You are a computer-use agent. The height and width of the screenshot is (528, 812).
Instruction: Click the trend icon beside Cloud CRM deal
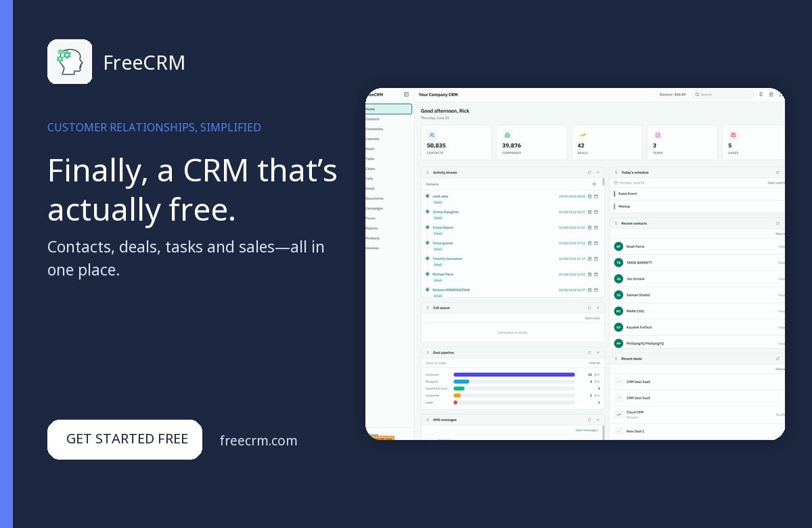tap(618, 414)
